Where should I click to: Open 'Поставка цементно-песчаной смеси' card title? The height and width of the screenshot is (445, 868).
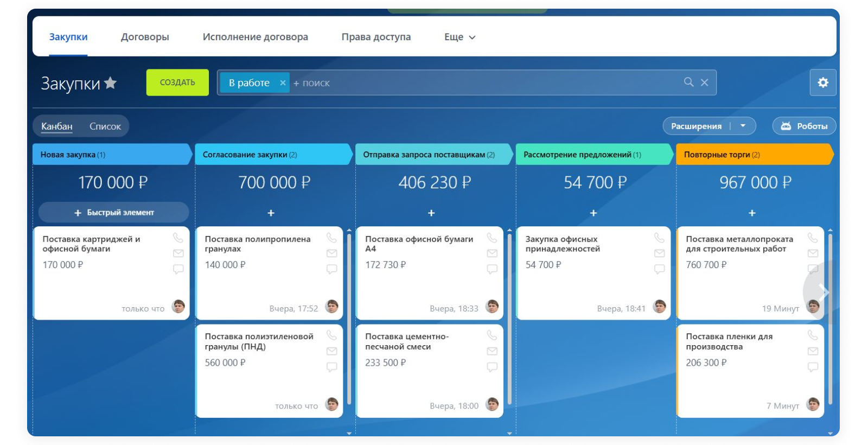point(407,341)
